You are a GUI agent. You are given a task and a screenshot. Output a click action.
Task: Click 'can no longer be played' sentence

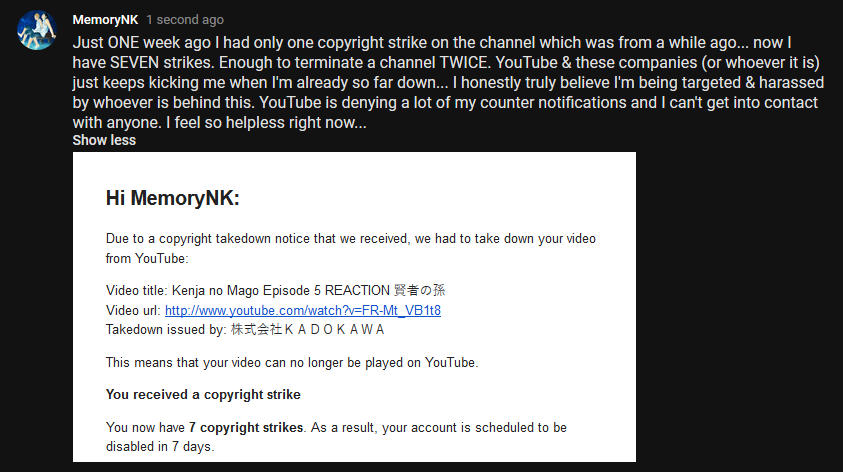[x=292, y=362]
